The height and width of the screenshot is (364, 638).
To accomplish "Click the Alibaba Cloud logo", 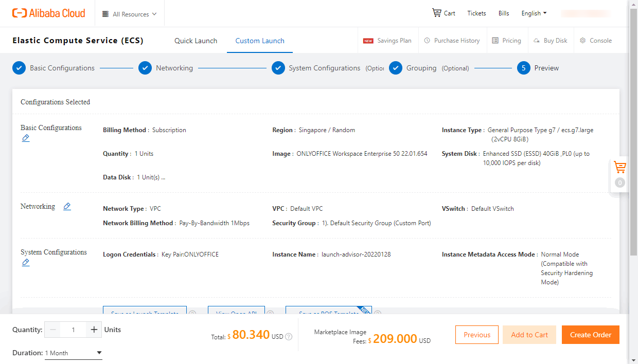I will click(x=48, y=13).
